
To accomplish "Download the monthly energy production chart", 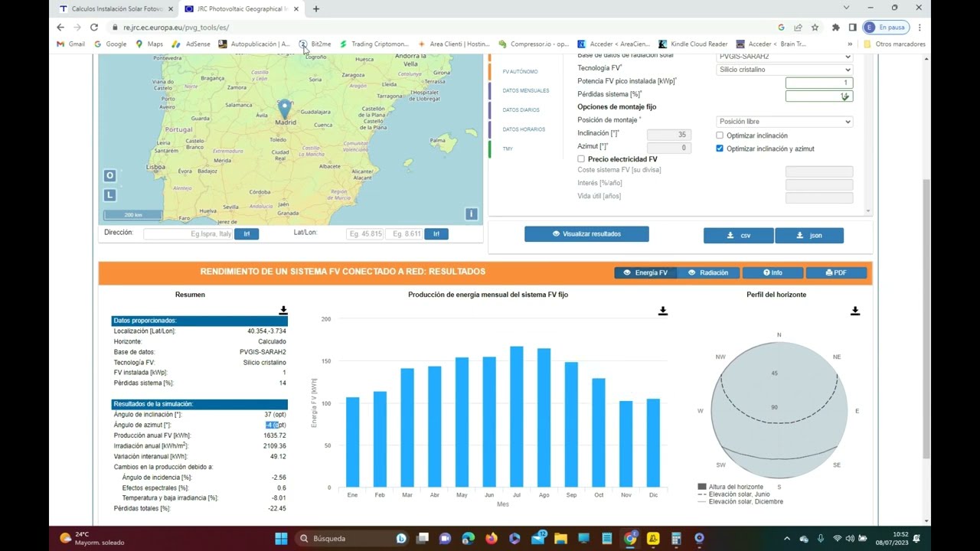I will click(x=663, y=311).
